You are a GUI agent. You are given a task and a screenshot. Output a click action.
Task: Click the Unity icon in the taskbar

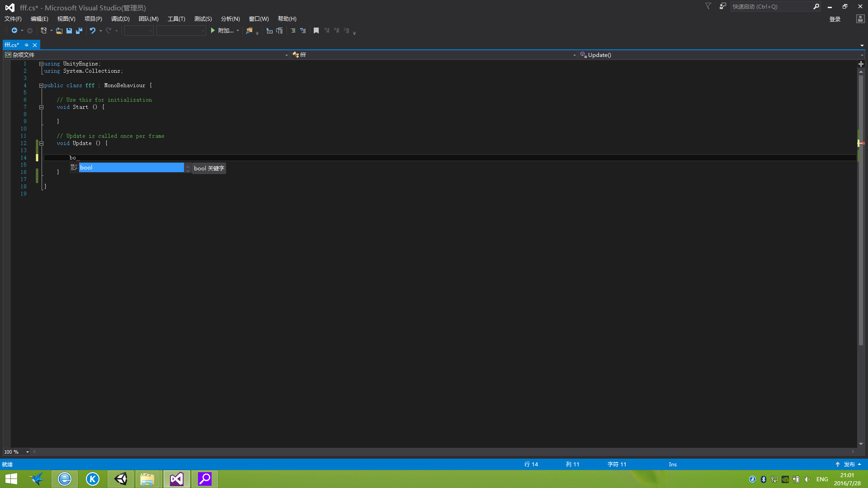click(x=121, y=479)
